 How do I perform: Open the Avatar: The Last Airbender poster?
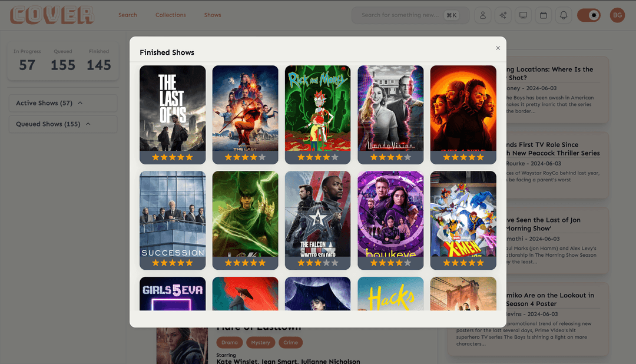(x=246, y=108)
